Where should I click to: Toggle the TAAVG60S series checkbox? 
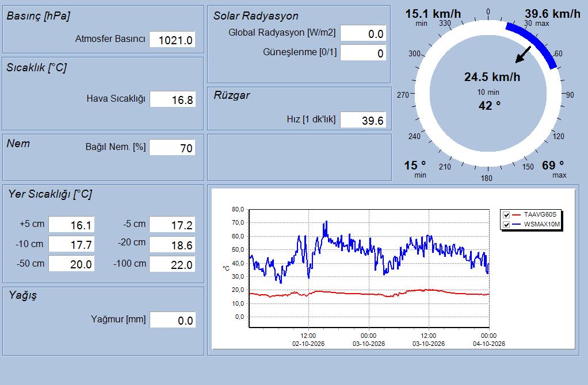506,215
